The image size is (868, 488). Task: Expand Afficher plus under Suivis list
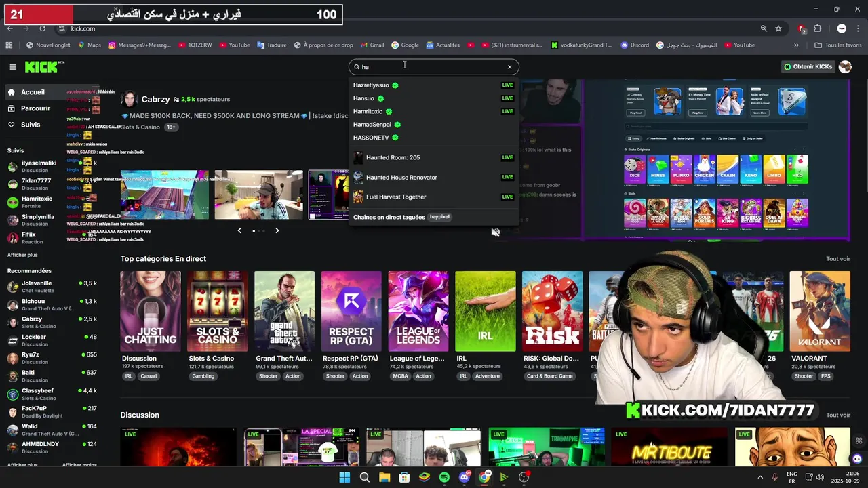pyautogui.click(x=22, y=255)
